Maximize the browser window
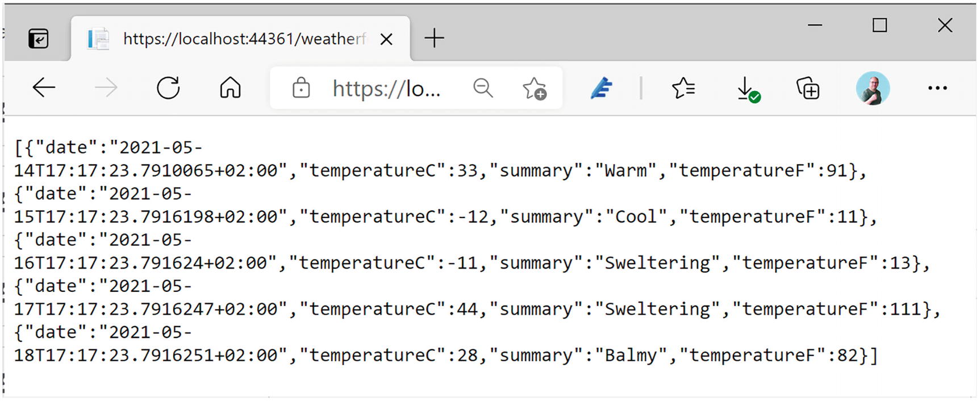 (x=879, y=25)
